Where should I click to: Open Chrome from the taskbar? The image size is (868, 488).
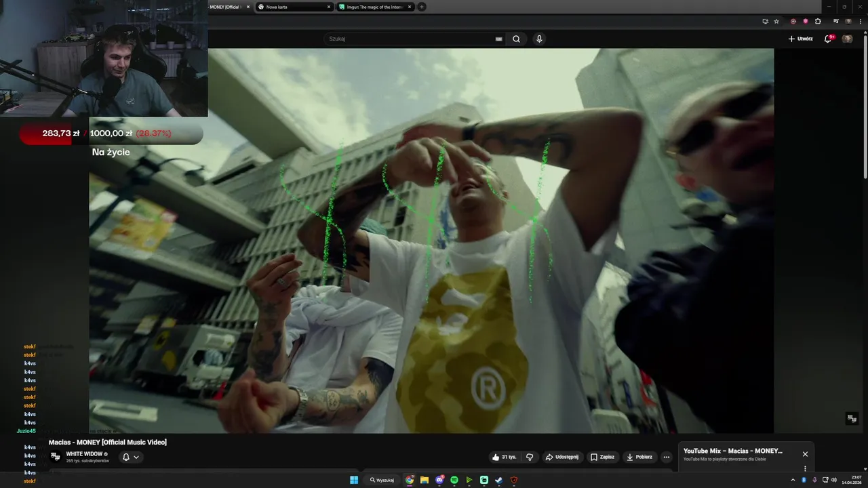tap(410, 480)
